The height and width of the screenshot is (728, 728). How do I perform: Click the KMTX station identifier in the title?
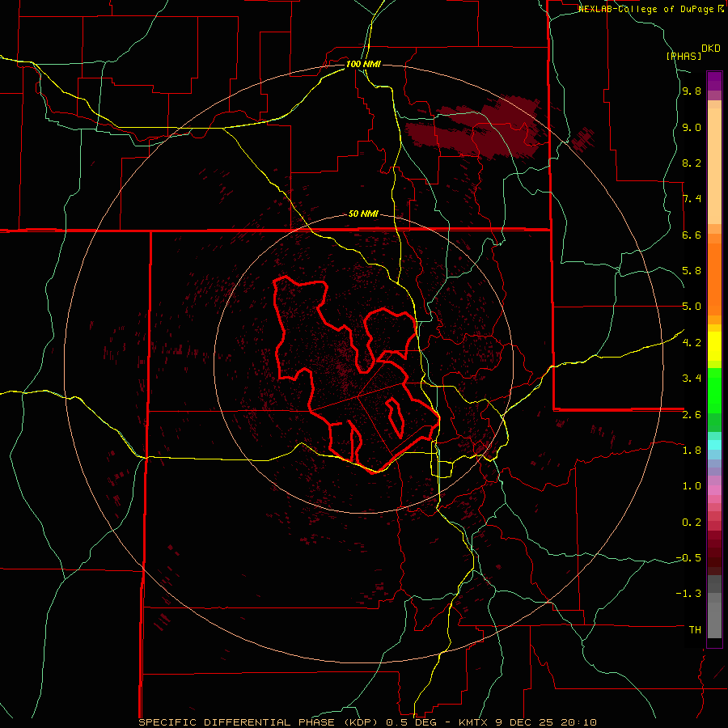[x=474, y=722]
